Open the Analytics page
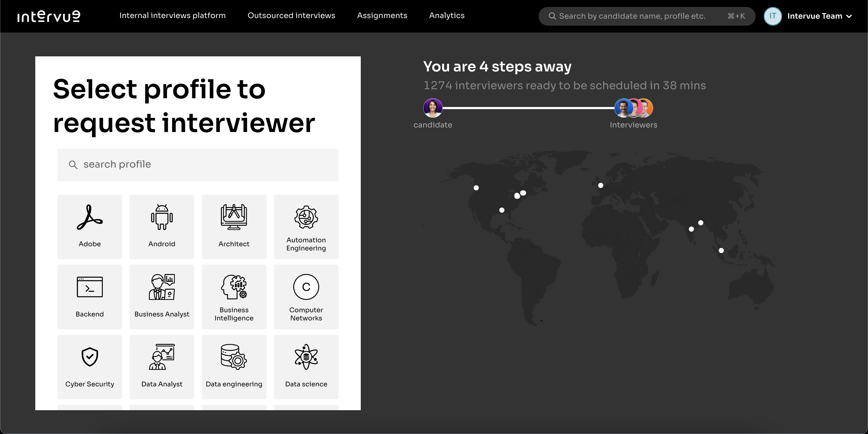The image size is (868, 434). click(x=447, y=15)
